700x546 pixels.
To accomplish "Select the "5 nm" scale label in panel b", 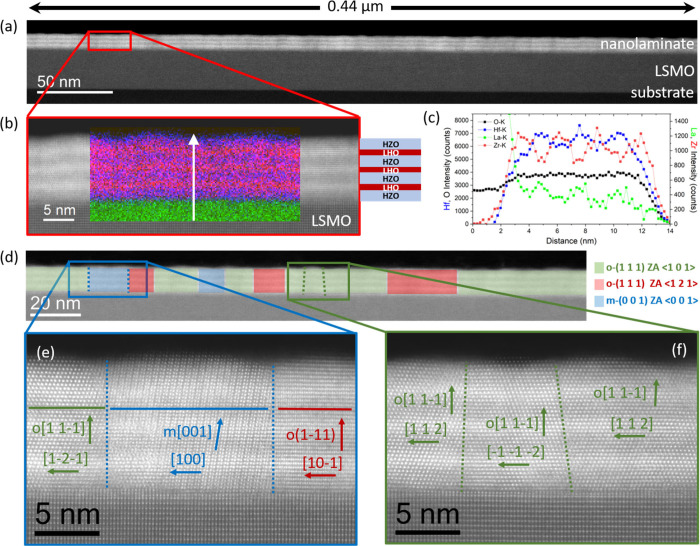I will pyautogui.click(x=59, y=210).
